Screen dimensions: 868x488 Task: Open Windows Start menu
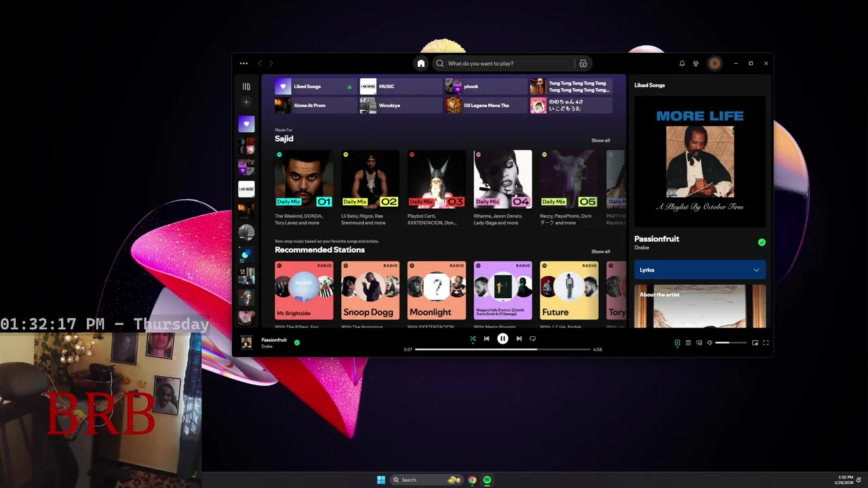point(381,480)
